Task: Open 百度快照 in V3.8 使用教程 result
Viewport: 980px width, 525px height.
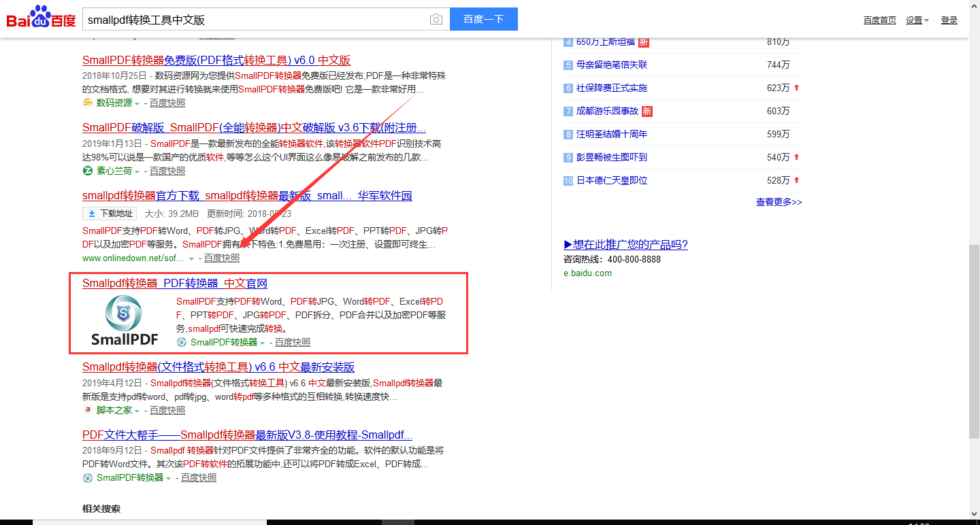Action: point(199,477)
